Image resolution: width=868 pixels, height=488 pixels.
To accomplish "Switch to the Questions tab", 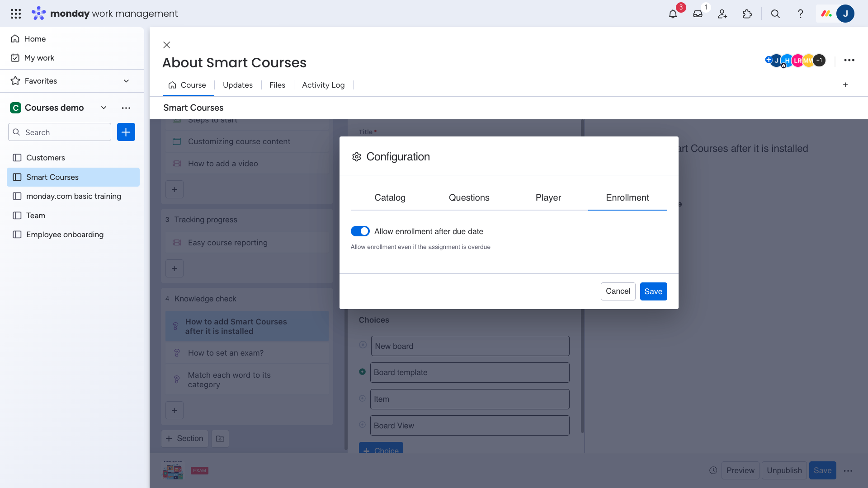I will 469,197.
